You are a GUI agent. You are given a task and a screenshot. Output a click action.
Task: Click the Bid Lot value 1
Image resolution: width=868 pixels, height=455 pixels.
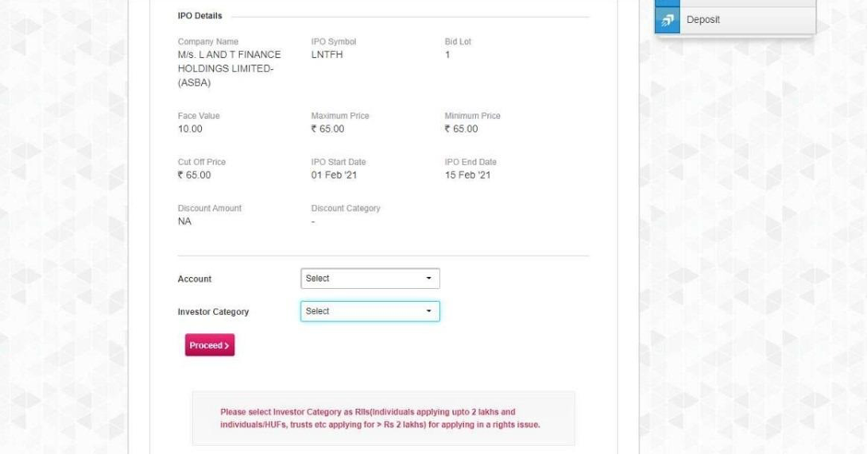click(x=447, y=55)
